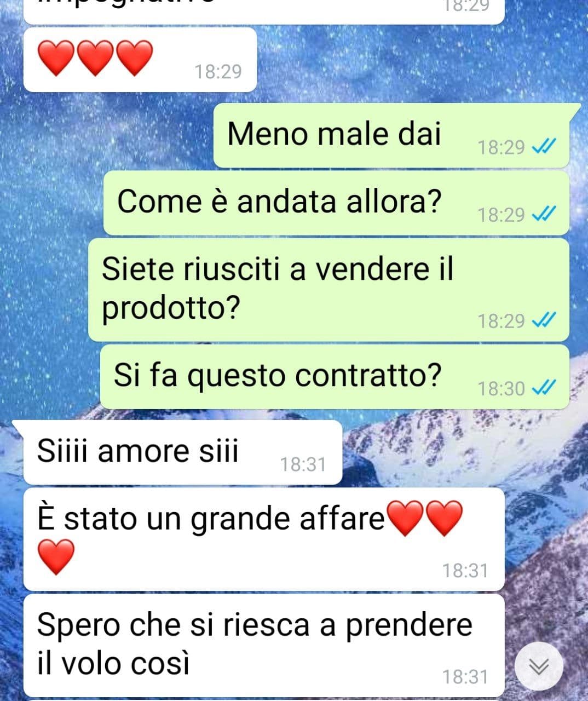Viewport: 588px width, 701px height.
Task: Select the 'Siiii amore siii' message
Action: [183, 452]
